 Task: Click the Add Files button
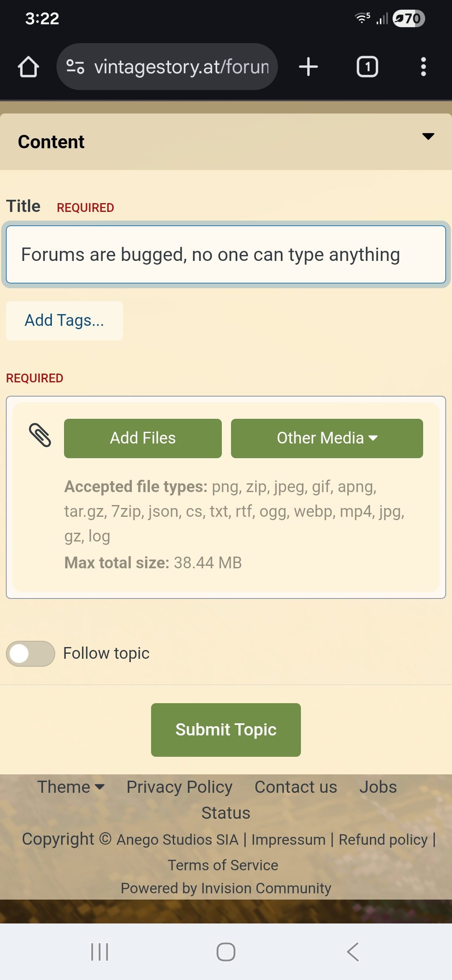143,438
